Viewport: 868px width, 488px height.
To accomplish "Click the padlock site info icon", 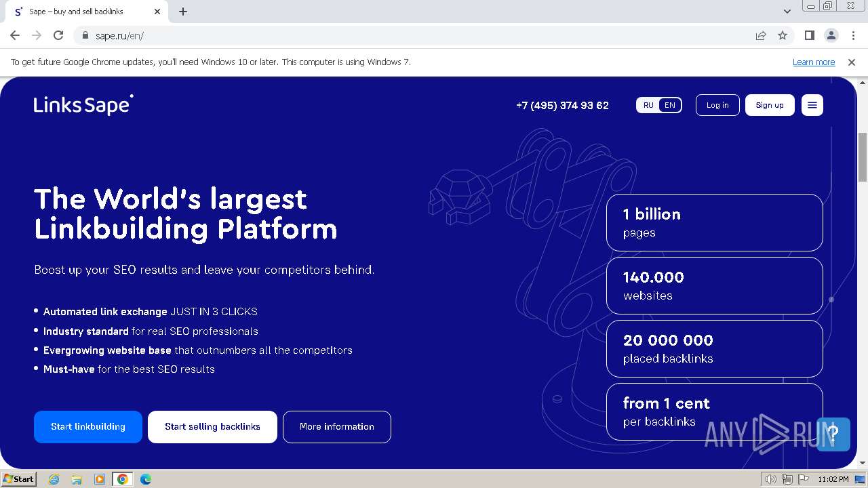I will (x=85, y=36).
